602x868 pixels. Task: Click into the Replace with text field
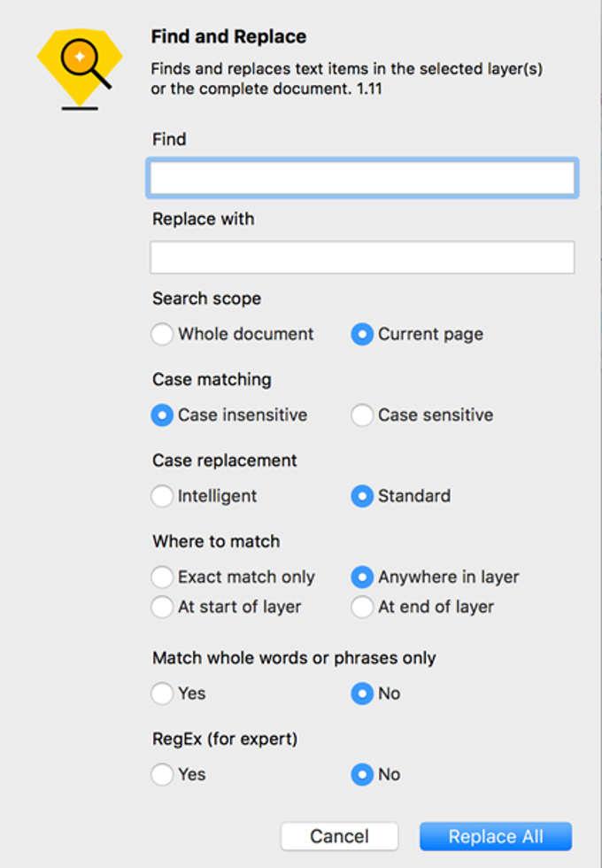(x=362, y=257)
